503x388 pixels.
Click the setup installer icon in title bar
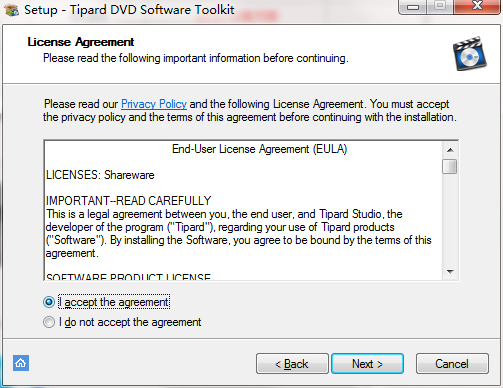(x=11, y=10)
